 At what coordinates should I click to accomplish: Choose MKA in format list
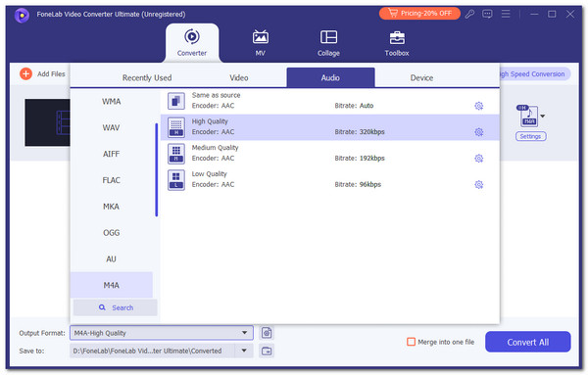click(x=112, y=207)
